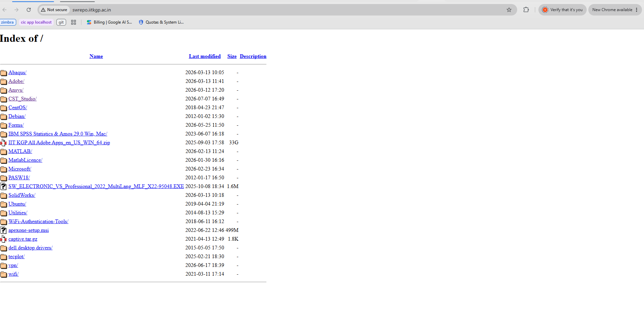
Task: Click the address bar URL swrepo.iitkgp.ac.in
Action: [92, 10]
